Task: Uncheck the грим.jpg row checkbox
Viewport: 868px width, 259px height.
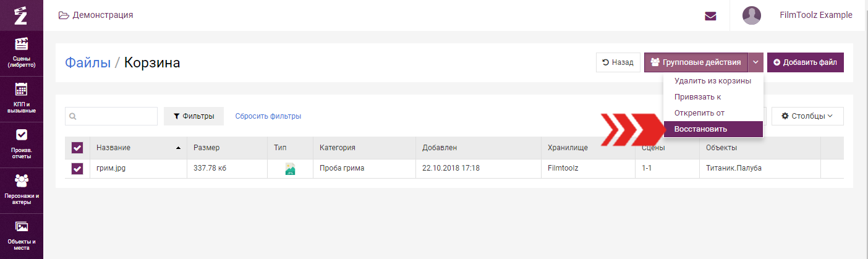Action: pos(77,169)
